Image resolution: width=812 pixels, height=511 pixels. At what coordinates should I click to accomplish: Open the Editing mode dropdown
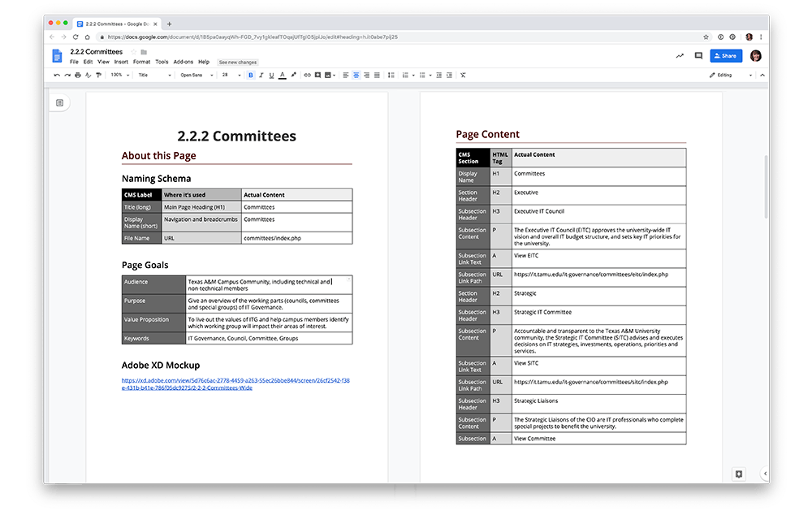[x=731, y=75]
